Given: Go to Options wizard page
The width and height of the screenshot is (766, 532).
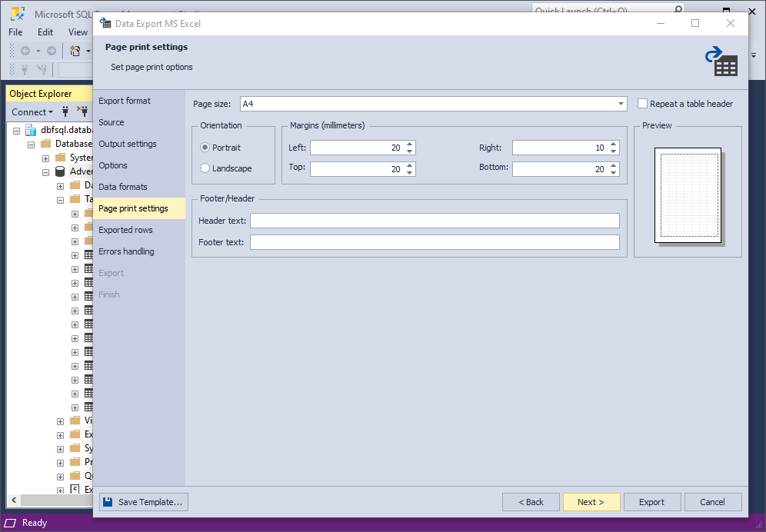Looking at the screenshot, I should point(139,165).
